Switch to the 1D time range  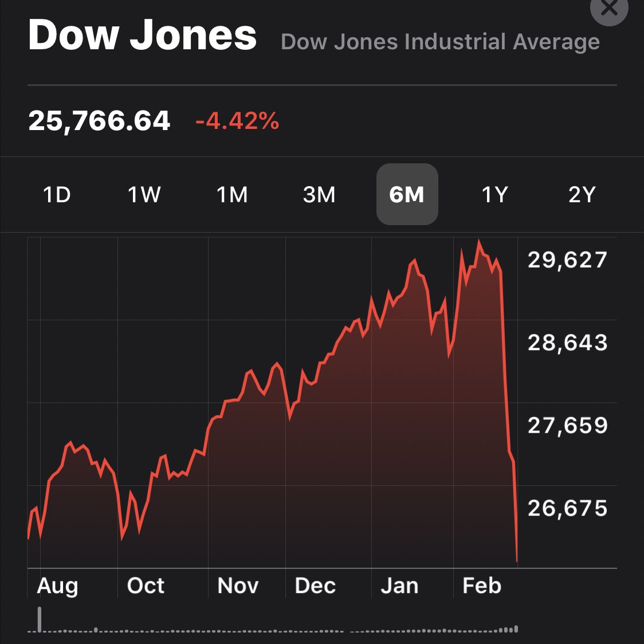click(57, 195)
